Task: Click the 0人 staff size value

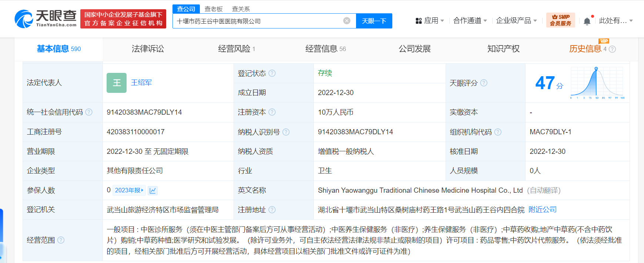Action: point(535,171)
